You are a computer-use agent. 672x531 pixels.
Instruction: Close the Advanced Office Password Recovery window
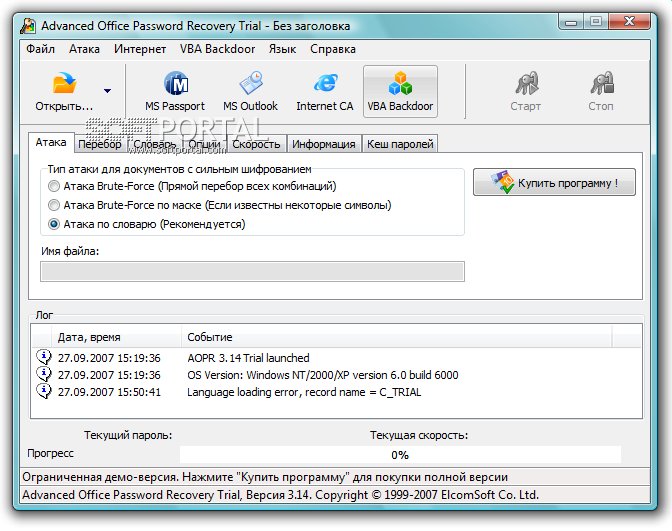(x=629, y=21)
